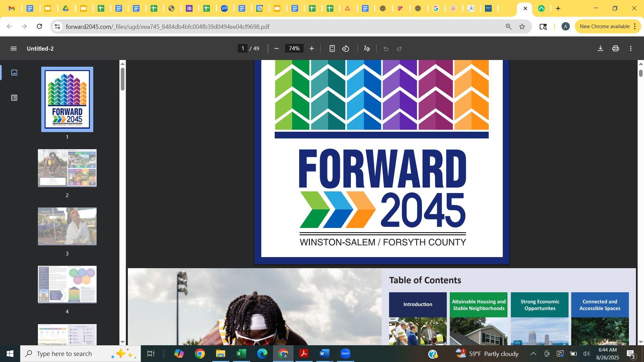Switch to the Gmail tab
644x362 pixels.
click(x=12, y=8)
